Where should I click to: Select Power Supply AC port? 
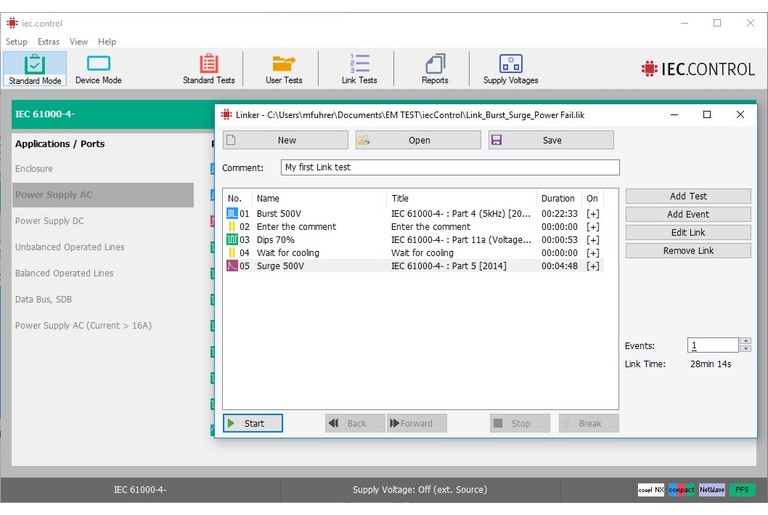point(103,195)
